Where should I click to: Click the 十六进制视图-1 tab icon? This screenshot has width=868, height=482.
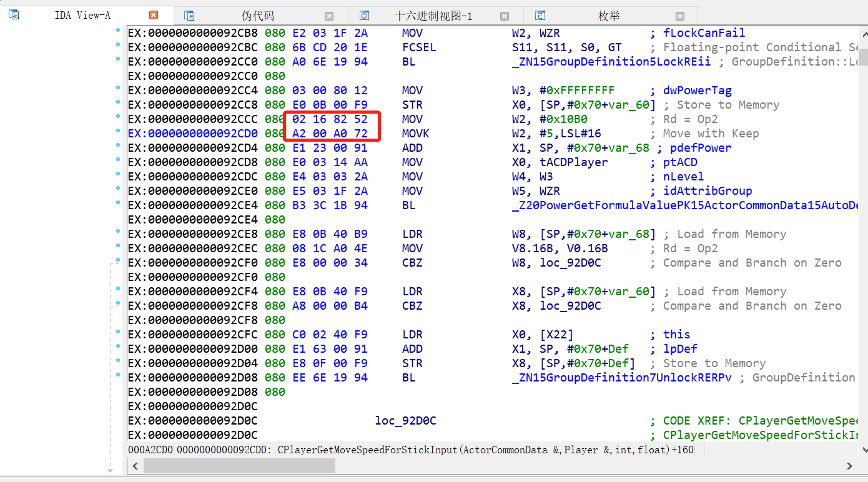pos(365,16)
